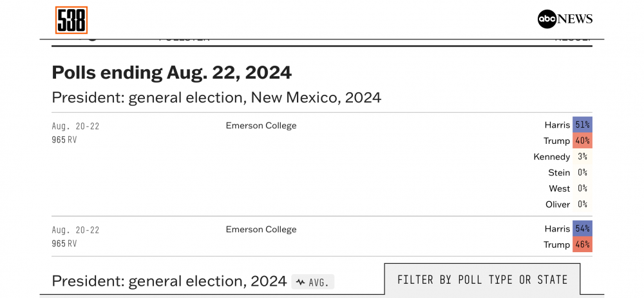Open first Emerson College pollster link
Image resolution: width=644 pixels, height=298 pixels.
click(x=261, y=126)
